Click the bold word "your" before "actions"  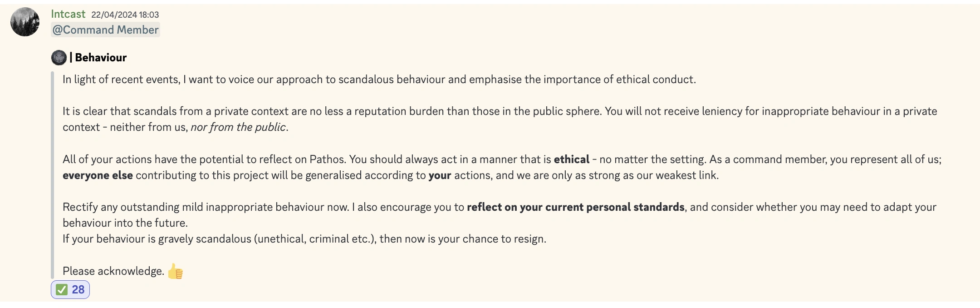click(x=440, y=175)
